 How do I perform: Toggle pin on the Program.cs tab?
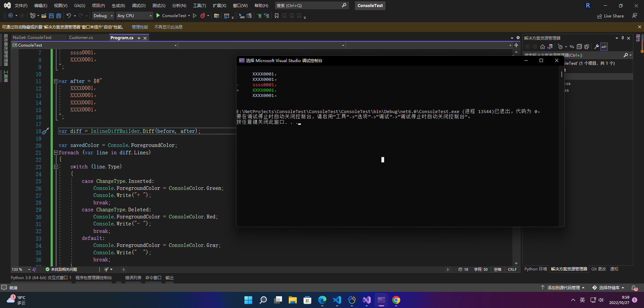(139, 38)
